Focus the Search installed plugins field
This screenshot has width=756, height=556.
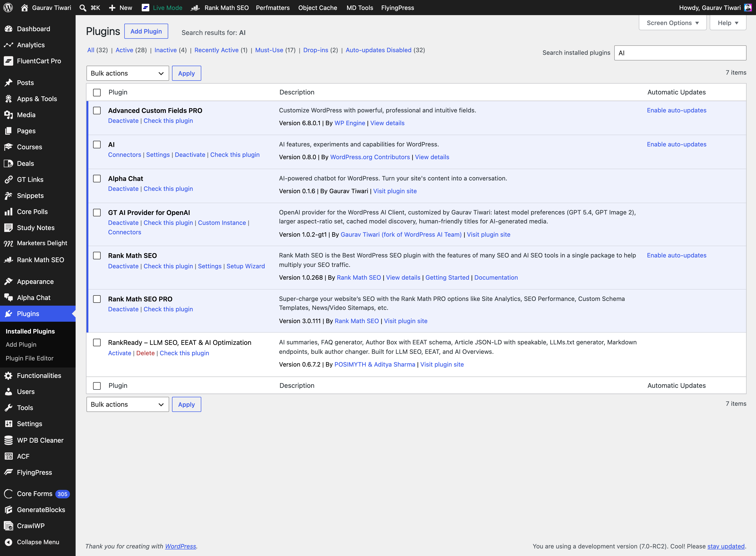[x=680, y=53]
